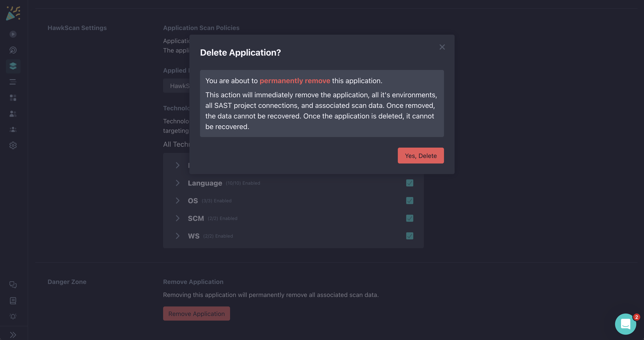Open the users icon in the sidebar

click(x=13, y=114)
